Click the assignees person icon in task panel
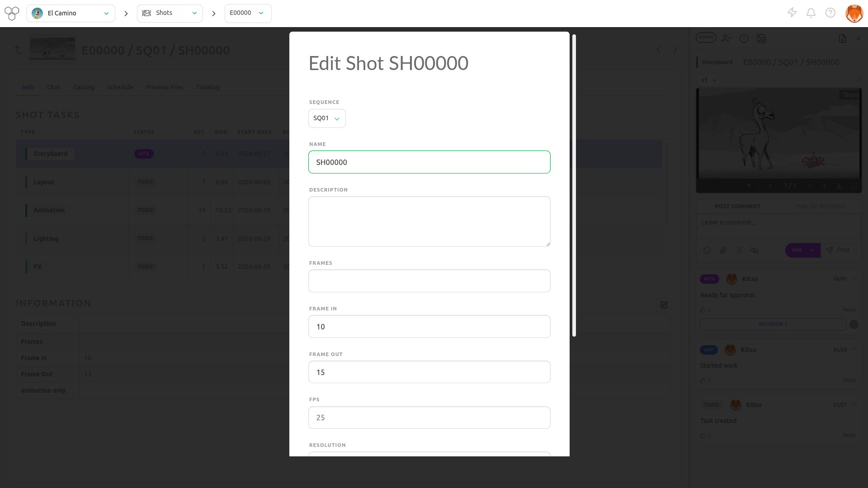868x488 pixels. click(726, 38)
